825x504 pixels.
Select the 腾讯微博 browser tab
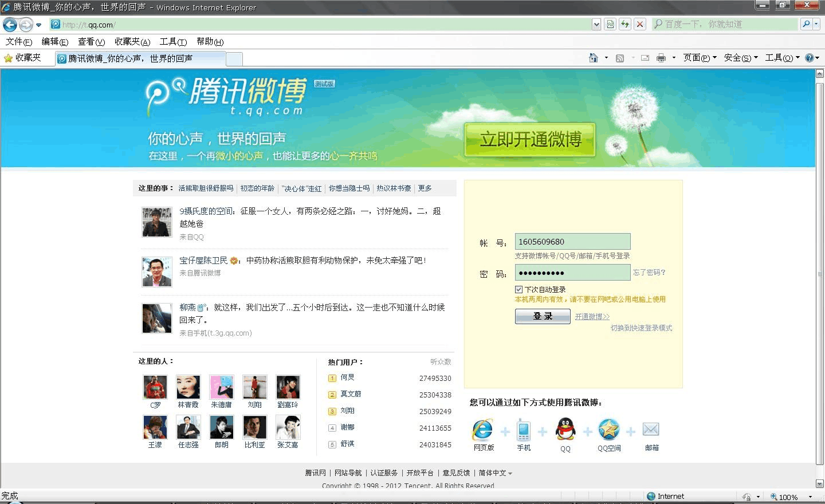(140, 58)
